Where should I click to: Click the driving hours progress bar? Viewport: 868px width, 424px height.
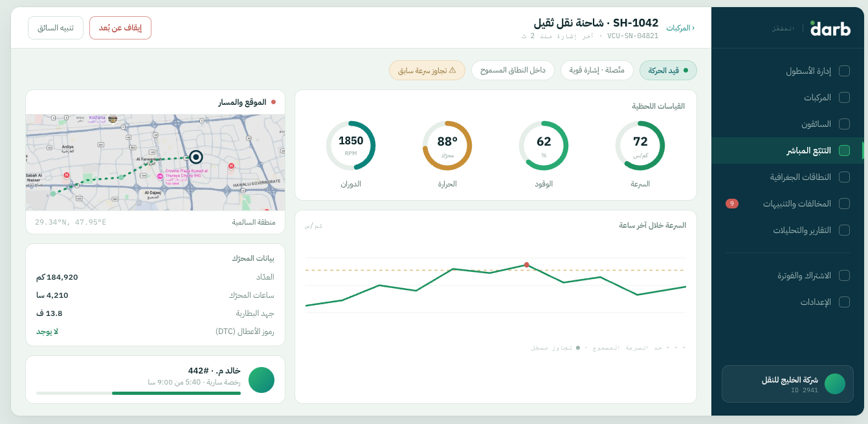(x=139, y=393)
